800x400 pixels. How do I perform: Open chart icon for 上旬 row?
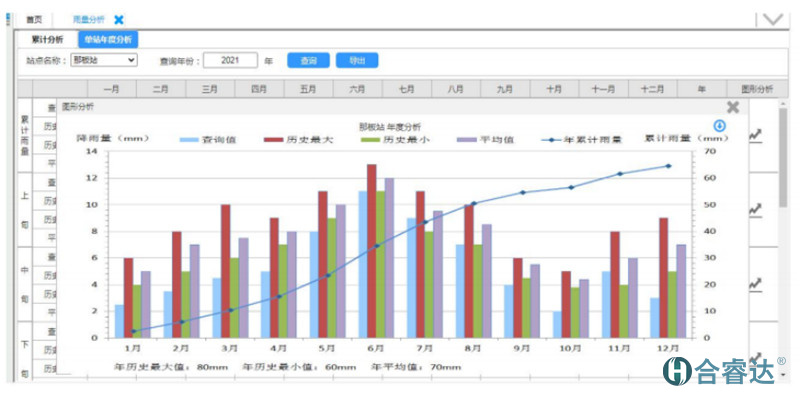(x=756, y=210)
